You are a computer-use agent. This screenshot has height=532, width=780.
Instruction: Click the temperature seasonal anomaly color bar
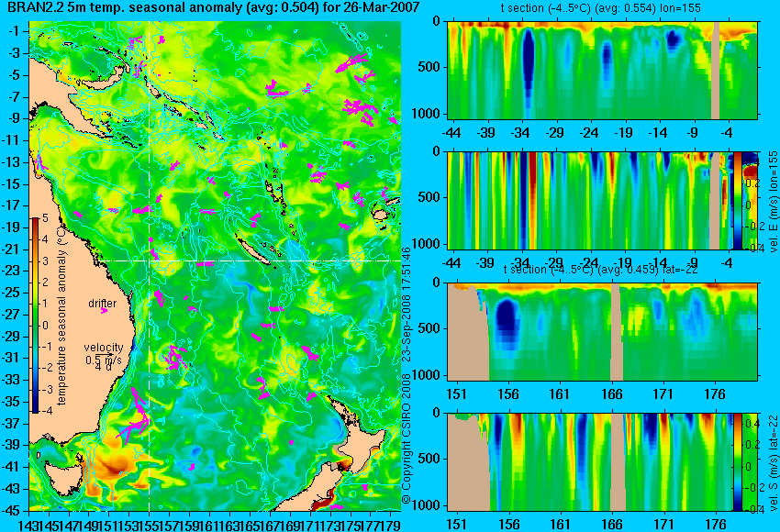coord(35,316)
